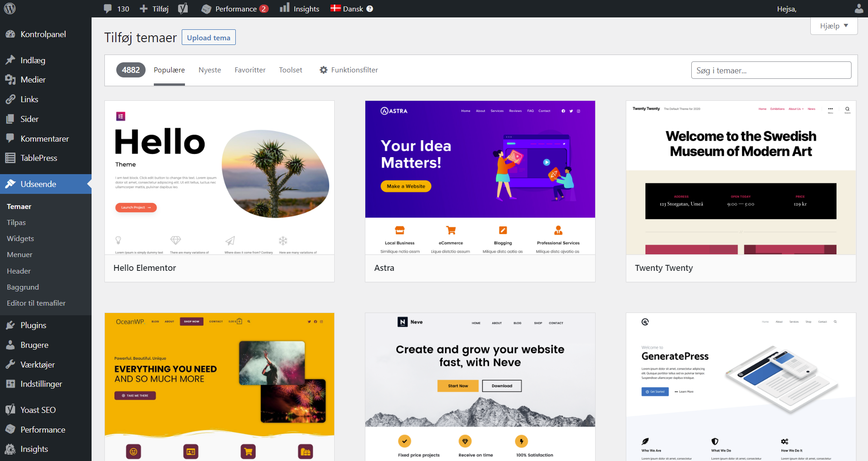Click the OceanWP theme preview
This screenshot has width=868, height=461.
pos(219,387)
